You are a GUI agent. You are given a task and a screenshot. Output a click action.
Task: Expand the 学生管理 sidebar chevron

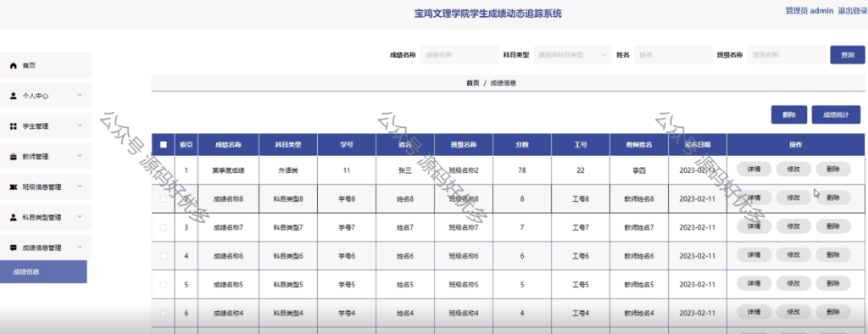[80, 125]
